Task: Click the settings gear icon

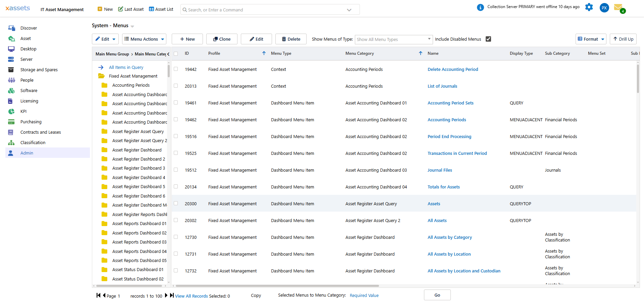Action: (x=589, y=7)
